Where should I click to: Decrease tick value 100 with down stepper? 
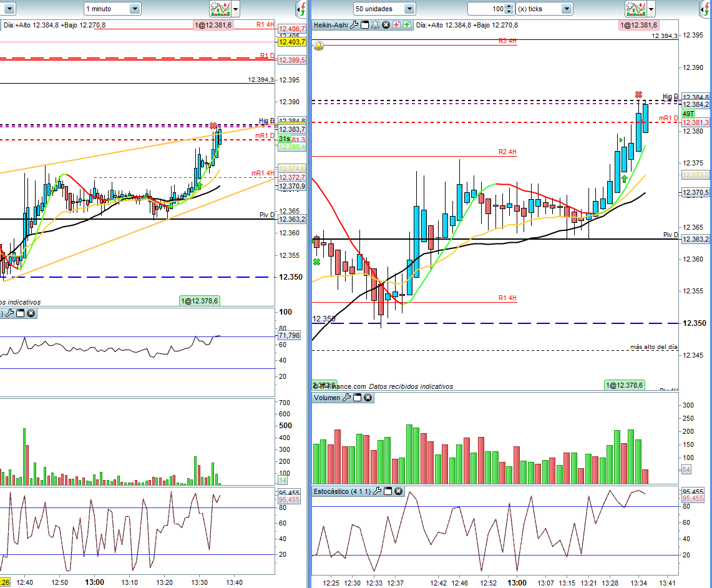[x=509, y=11]
